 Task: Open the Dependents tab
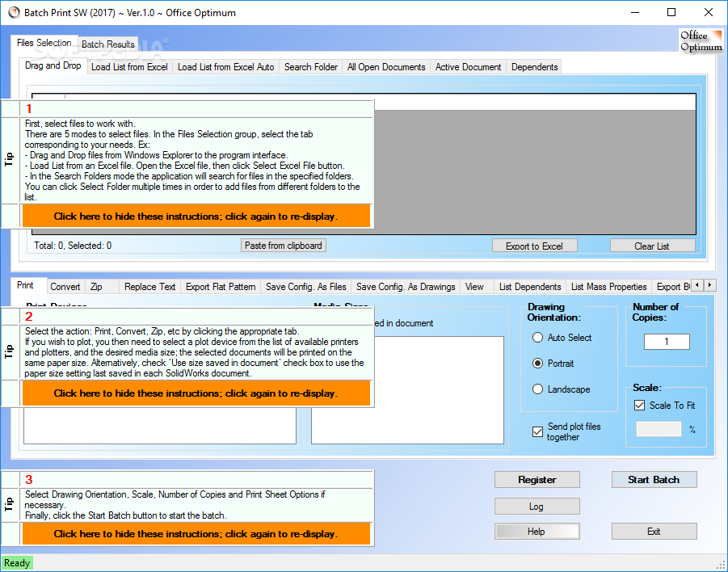(534, 67)
